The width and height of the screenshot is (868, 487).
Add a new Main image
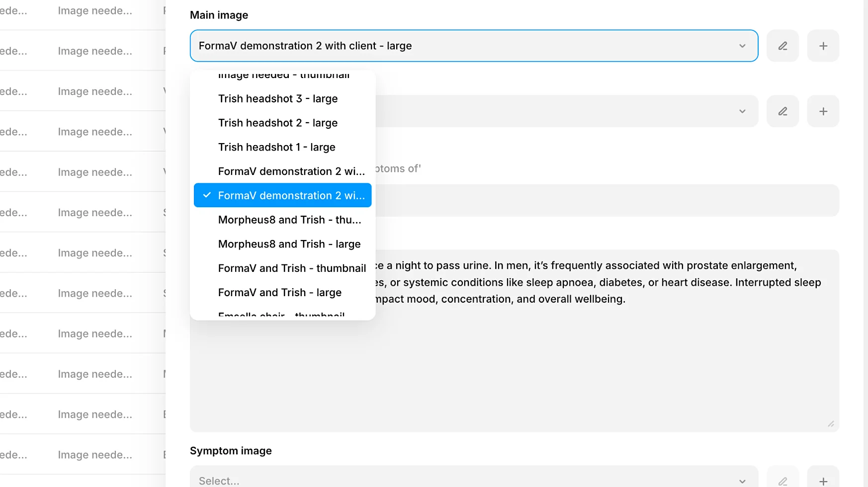coord(823,46)
